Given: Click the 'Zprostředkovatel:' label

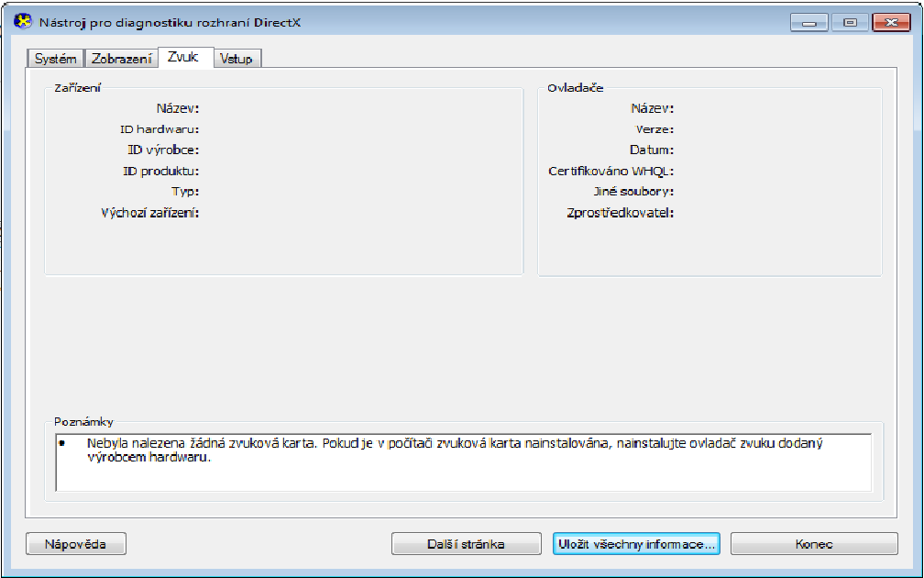Looking at the screenshot, I should pos(620,213).
